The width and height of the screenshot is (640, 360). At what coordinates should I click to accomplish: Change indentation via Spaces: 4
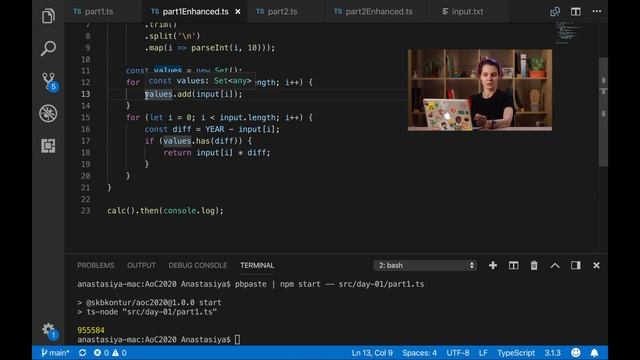click(x=419, y=353)
